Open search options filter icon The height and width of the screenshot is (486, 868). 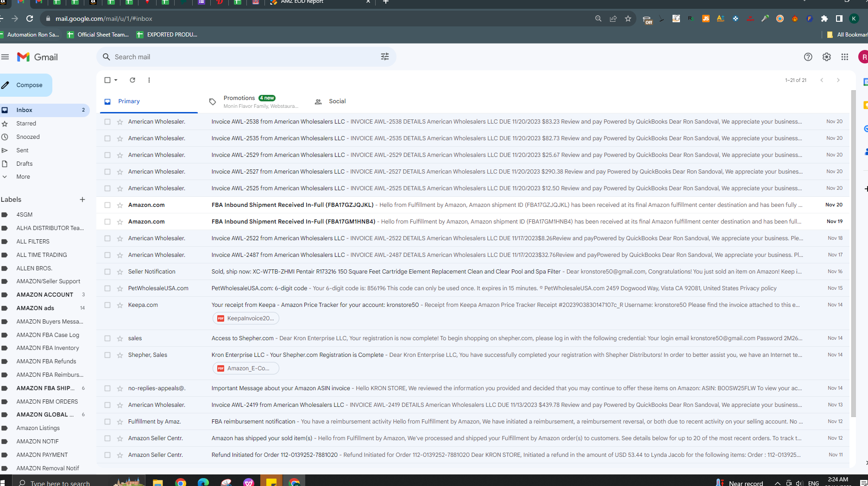(385, 57)
